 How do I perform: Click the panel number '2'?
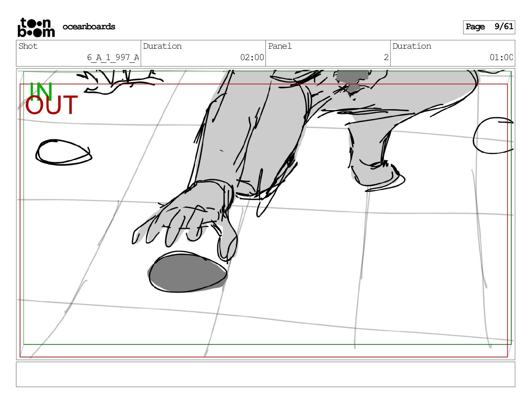coord(386,57)
